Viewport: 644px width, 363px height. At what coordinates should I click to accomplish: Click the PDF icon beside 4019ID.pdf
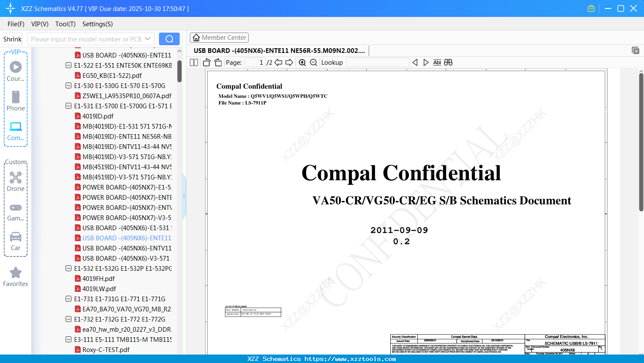click(x=78, y=116)
